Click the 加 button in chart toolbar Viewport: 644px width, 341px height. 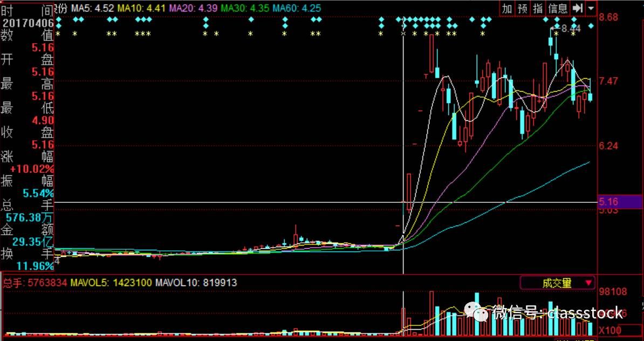[x=507, y=8]
